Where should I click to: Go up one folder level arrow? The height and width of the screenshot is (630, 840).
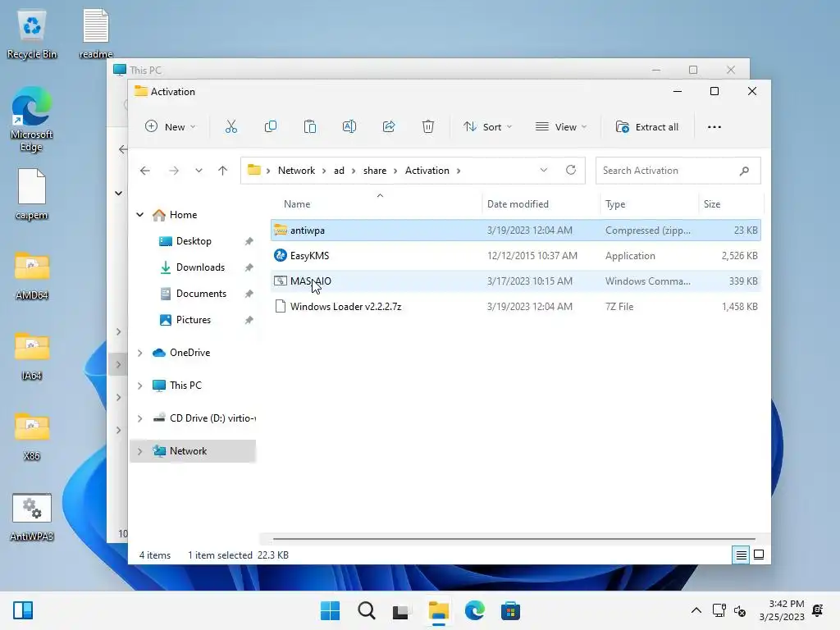pyautogui.click(x=223, y=171)
